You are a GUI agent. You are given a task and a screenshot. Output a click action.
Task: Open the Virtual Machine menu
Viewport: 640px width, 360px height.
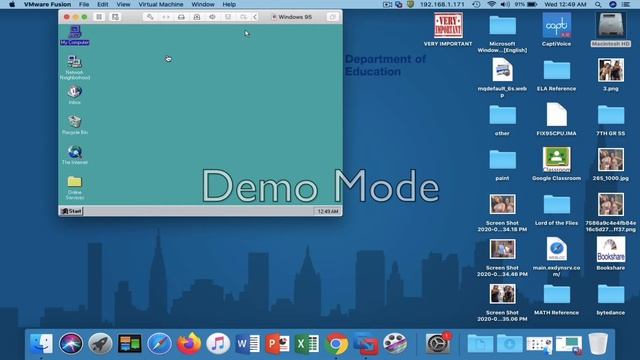click(x=161, y=4)
